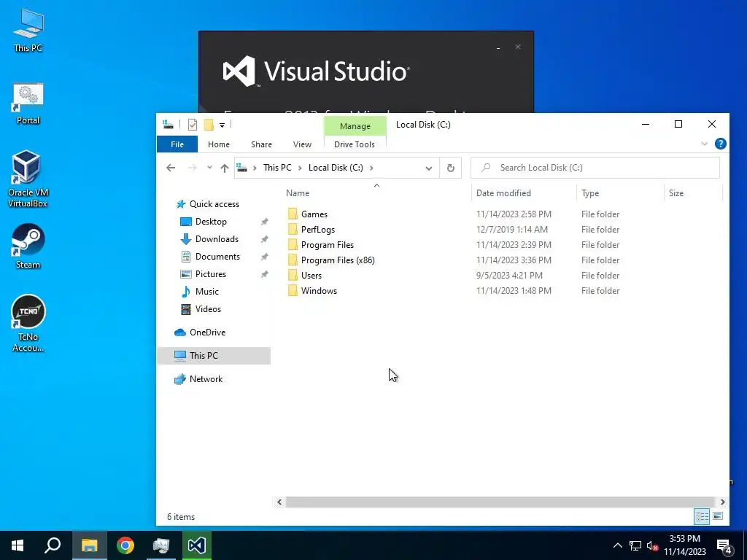Open the This PC desktop icon
The image size is (747, 560).
[28, 31]
